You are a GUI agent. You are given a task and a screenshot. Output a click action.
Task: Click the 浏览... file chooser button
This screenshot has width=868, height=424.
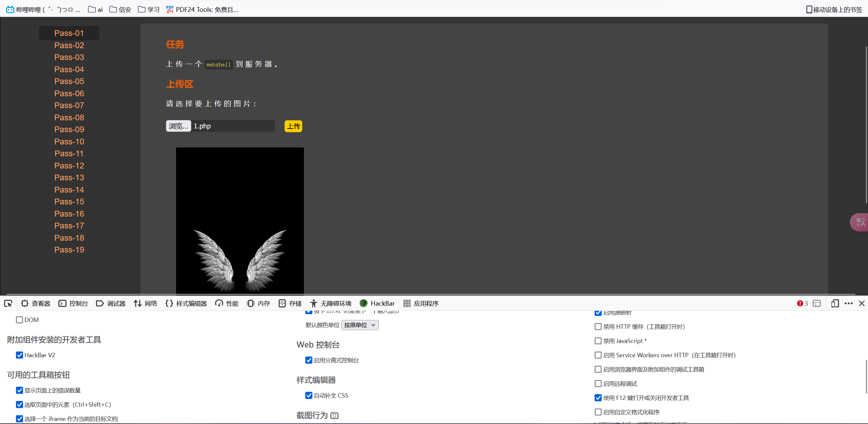point(178,126)
